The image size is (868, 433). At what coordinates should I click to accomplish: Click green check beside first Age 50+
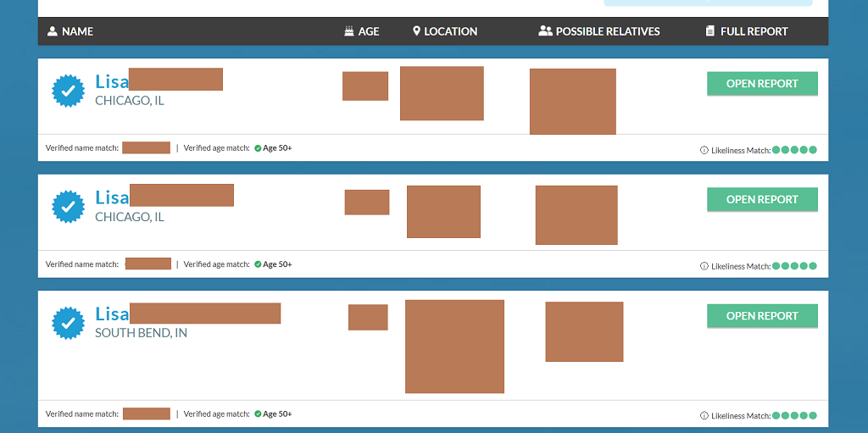coord(258,148)
